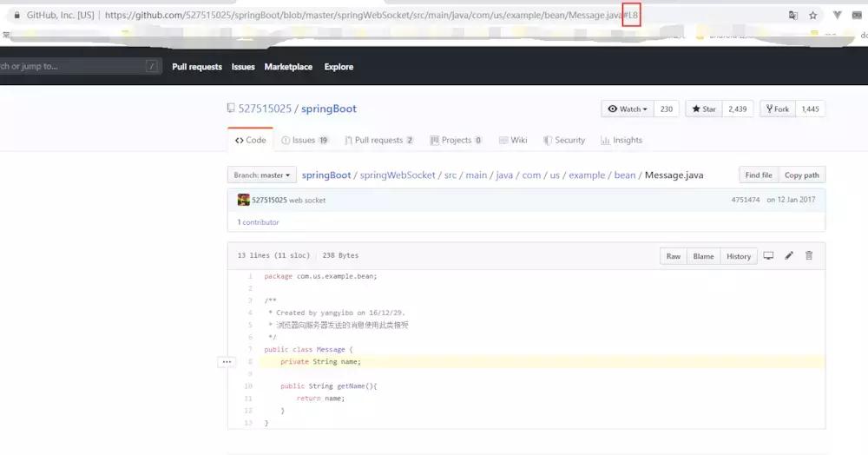868x455 pixels.
Task: Go to springBoot breadcrumb root
Action: click(x=326, y=175)
